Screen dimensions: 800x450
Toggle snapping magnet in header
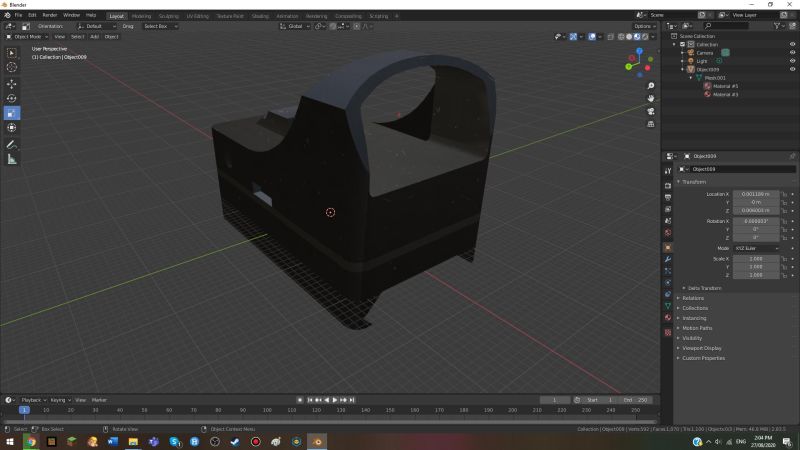[333, 26]
